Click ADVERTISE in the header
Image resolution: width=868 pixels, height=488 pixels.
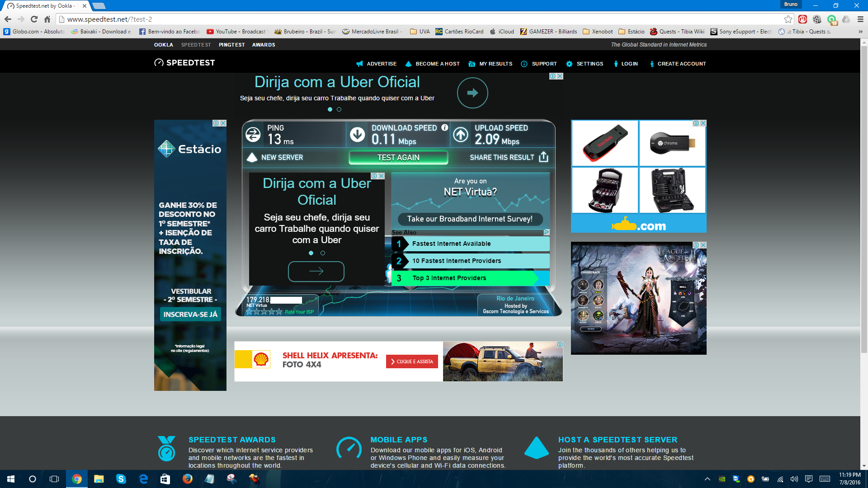[x=376, y=64]
